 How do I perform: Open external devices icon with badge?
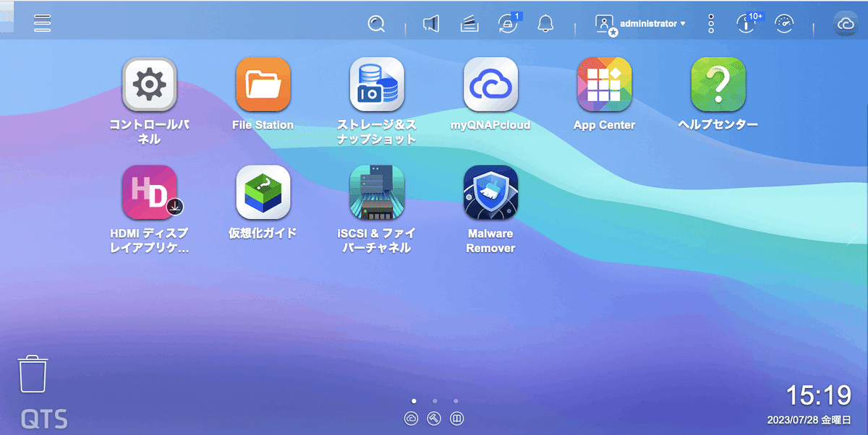pyautogui.click(x=510, y=22)
